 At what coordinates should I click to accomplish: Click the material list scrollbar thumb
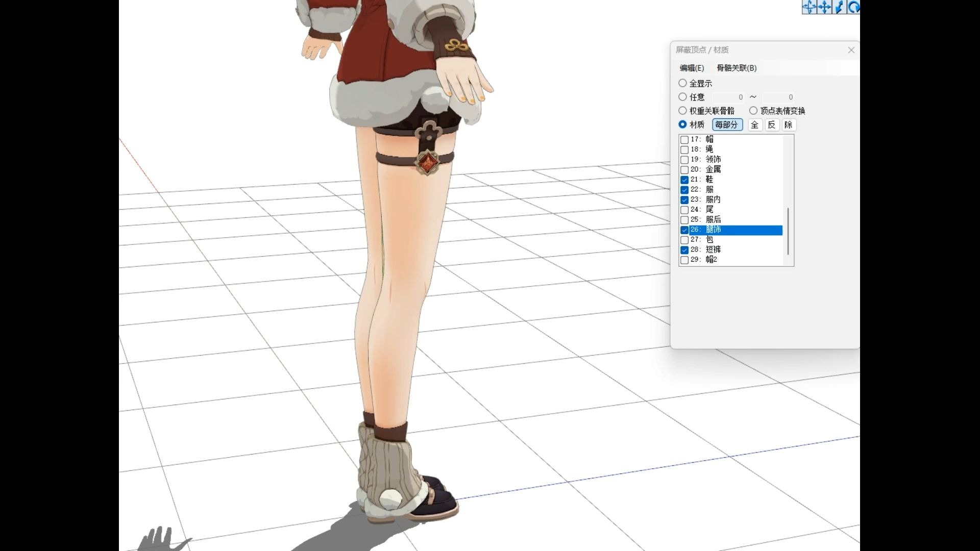[x=788, y=231]
